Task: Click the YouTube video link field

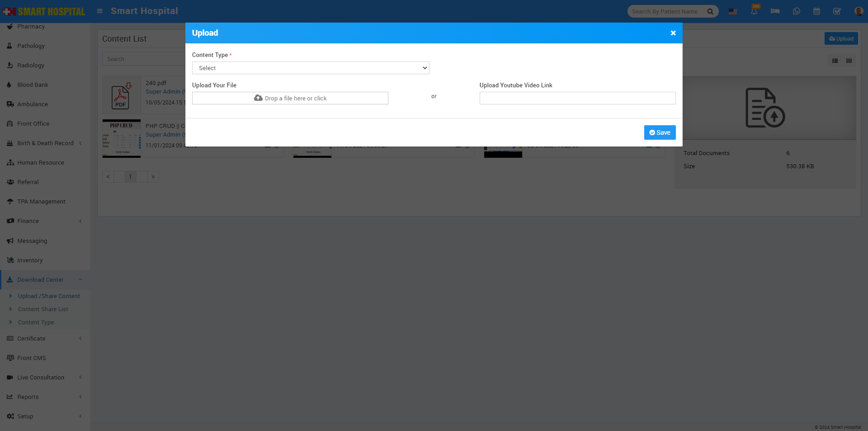Action: pyautogui.click(x=577, y=98)
